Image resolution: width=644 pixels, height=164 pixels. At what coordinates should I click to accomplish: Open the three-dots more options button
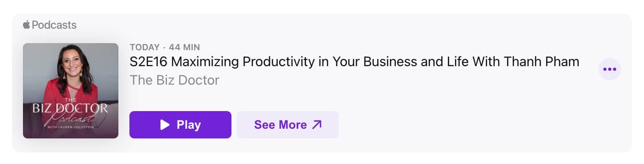tap(610, 69)
